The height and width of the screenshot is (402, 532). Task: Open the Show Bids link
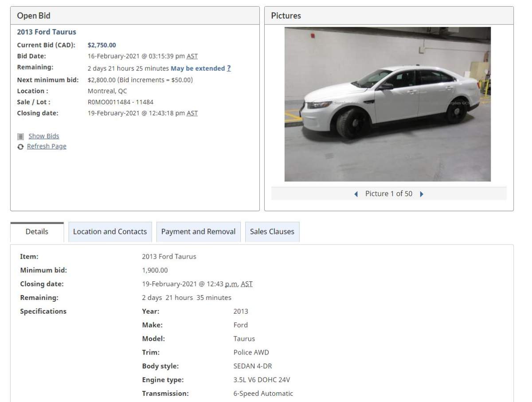[44, 136]
